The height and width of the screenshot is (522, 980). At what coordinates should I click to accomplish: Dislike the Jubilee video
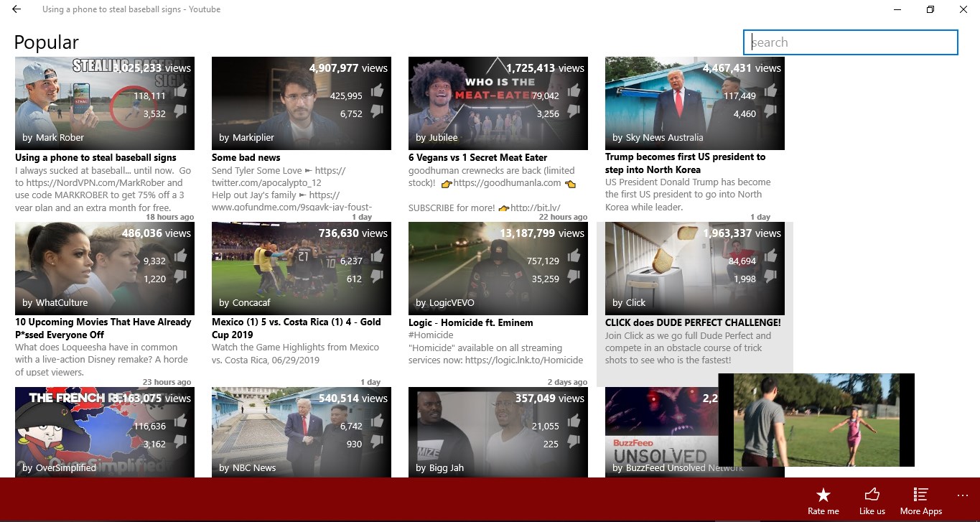pos(574,111)
